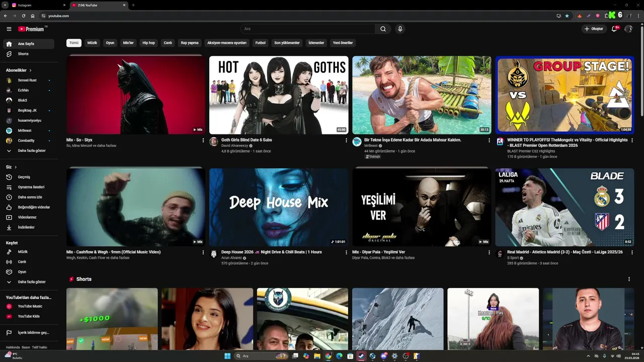Expand Daha fazla göster under subscriptions

[29, 150]
